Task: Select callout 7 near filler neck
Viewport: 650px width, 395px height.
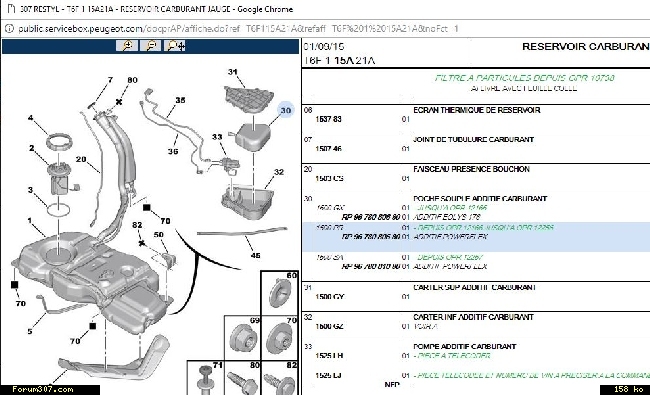Action: pyautogui.click(x=110, y=79)
